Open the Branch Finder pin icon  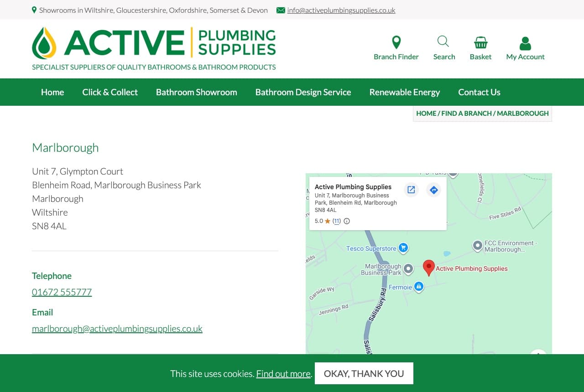click(396, 42)
